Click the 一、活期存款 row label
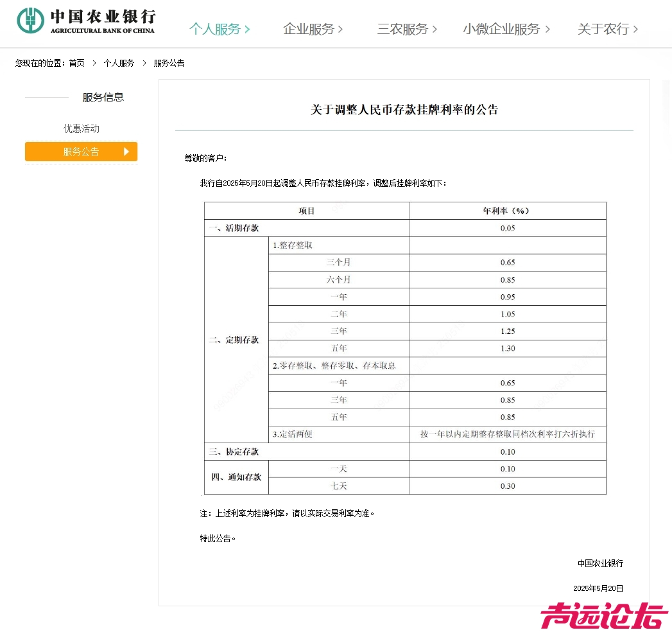 [x=234, y=228]
